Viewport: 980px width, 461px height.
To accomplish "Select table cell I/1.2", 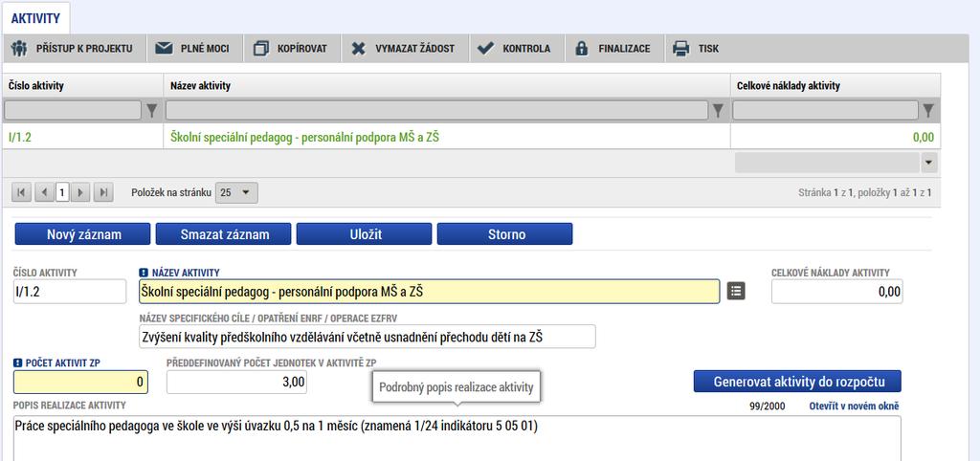I will click(x=83, y=137).
